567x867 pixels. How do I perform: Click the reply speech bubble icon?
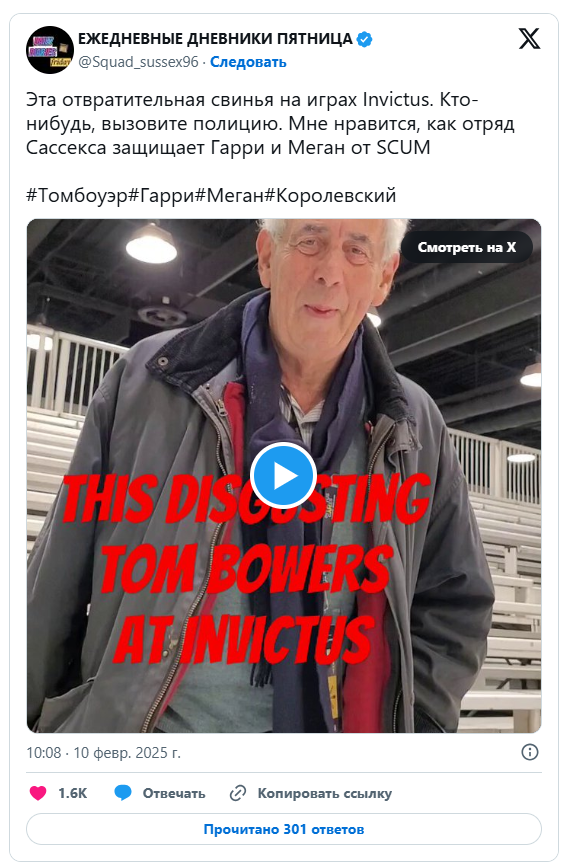click(x=123, y=793)
